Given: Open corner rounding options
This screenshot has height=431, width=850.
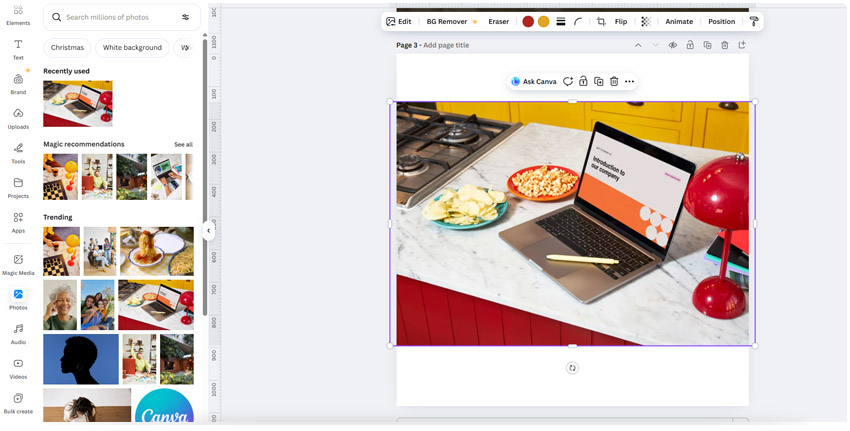Looking at the screenshot, I should coord(578,22).
